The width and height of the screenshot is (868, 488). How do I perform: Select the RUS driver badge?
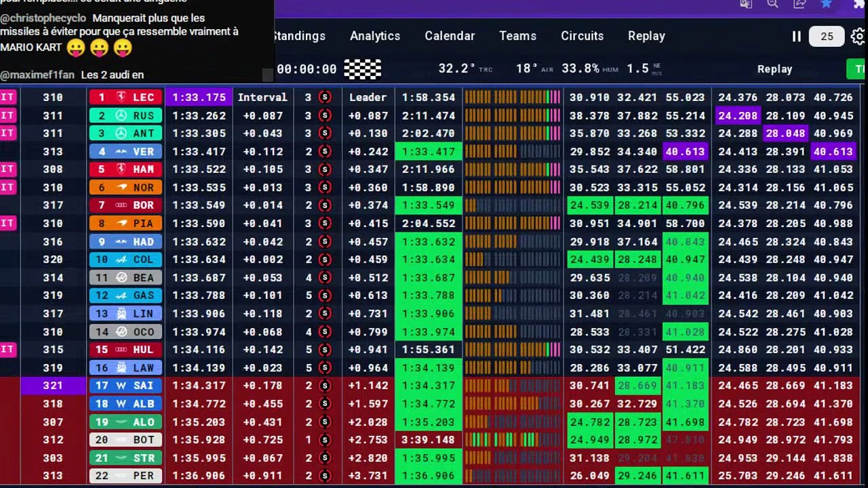tap(125, 115)
